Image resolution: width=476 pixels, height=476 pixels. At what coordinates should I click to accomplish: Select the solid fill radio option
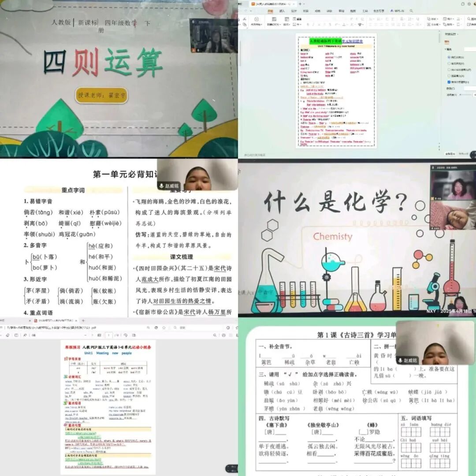pos(448,57)
